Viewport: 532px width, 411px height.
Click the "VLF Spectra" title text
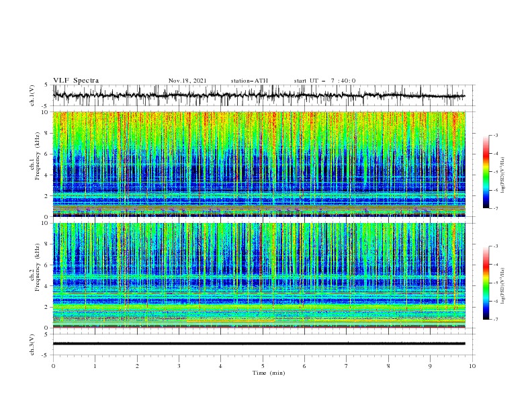(76, 81)
